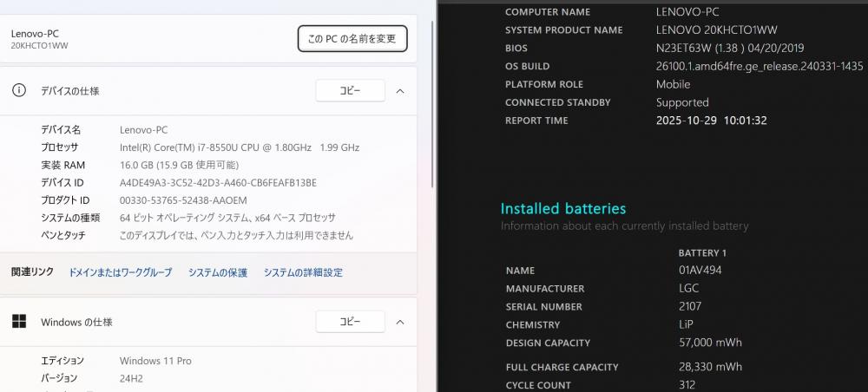Image resolution: width=868 pixels, height=392 pixels.
Task: Copy Windows specifications with コピー button
Action: pyautogui.click(x=350, y=322)
